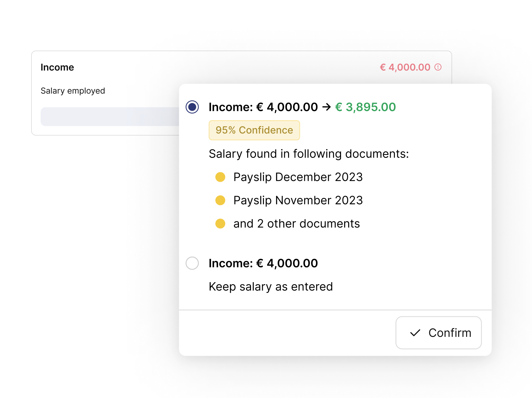Click the yellow dot beside Payslip December 2023
Screen dimensions: 532x398
click(220, 177)
